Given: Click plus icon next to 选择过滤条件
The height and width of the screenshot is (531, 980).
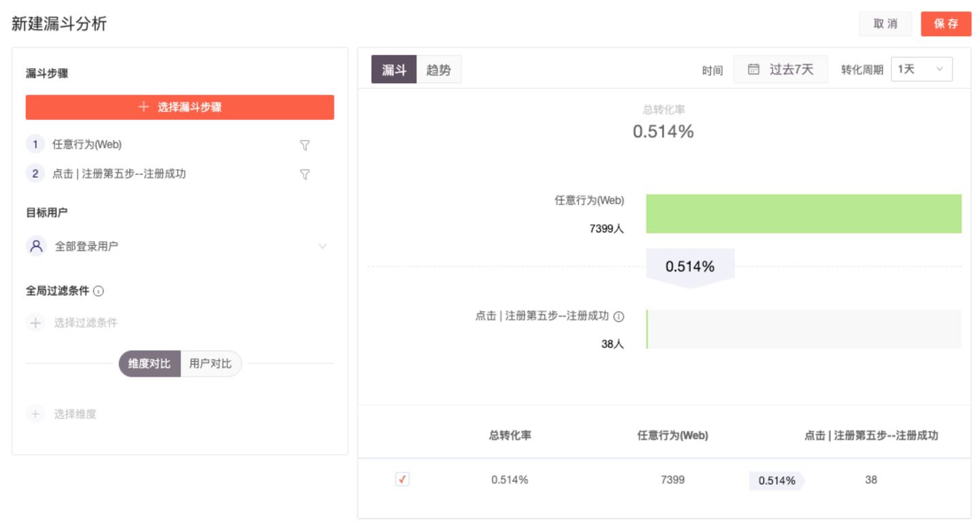Looking at the screenshot, I should (x=35, y=323).
